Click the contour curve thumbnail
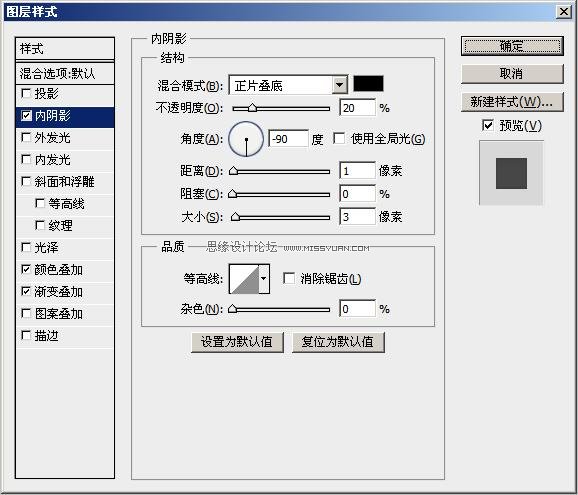The image size is (578, 495). pyautogui.click(x=244, y=279)
